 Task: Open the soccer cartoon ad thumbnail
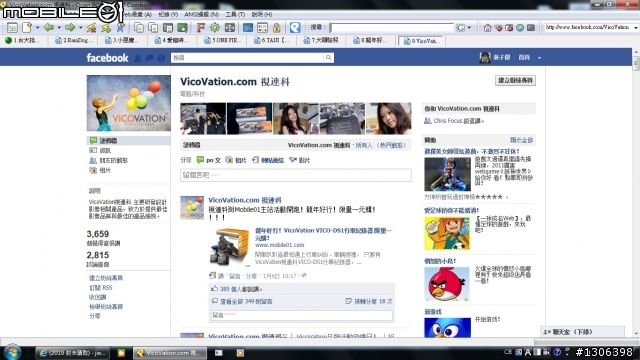point(447,233)
